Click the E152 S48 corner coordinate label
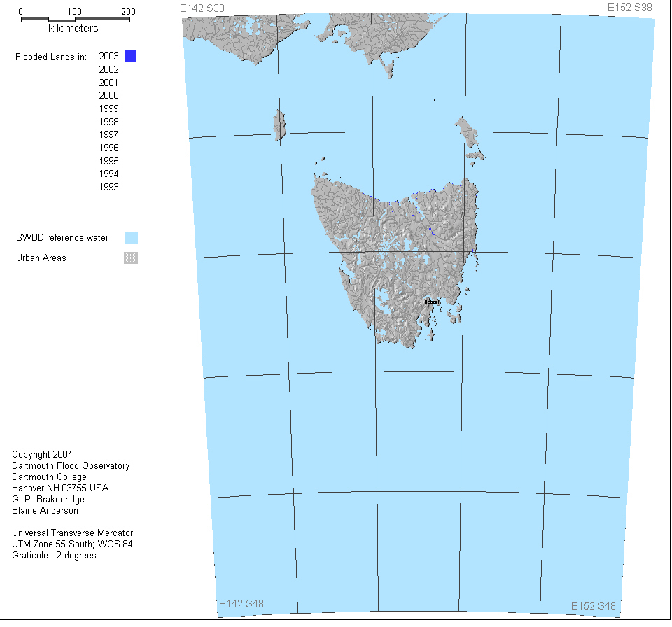672x627 pixels. click(x=594, y=605)
